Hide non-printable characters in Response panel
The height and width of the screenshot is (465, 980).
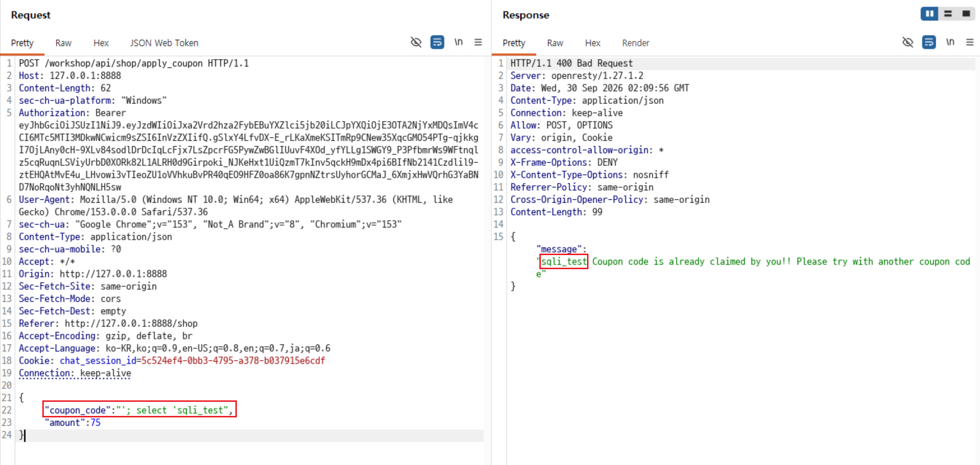(908, 42)
